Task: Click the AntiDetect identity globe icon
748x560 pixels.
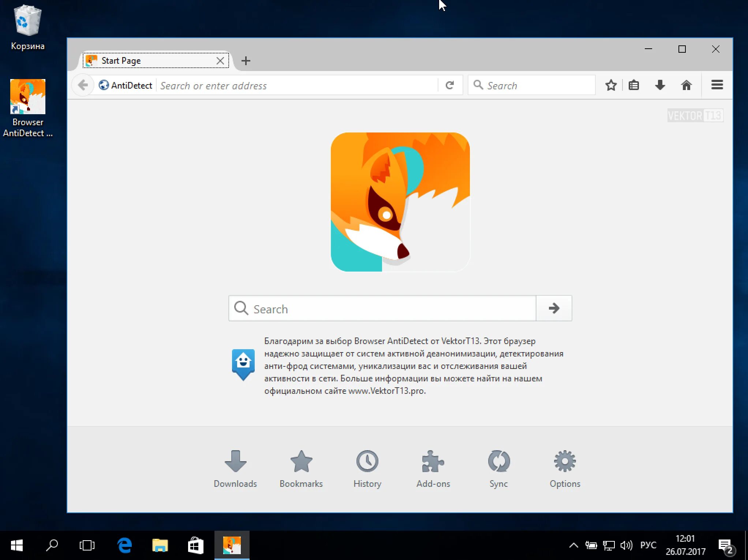Action: coord(104,85)
